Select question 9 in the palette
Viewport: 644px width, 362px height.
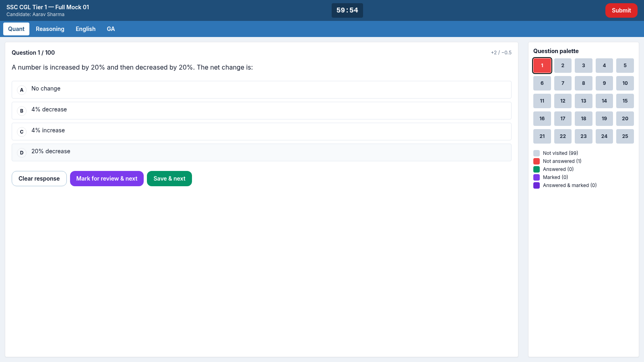pos(604,83)
